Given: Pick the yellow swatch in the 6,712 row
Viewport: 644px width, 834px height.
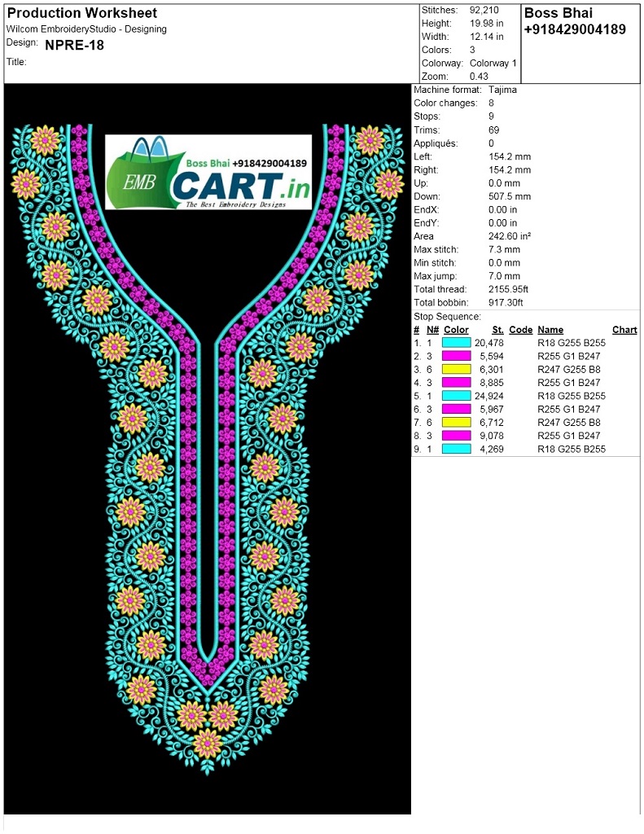Looking at the screenshot, I should coord(456,423).
